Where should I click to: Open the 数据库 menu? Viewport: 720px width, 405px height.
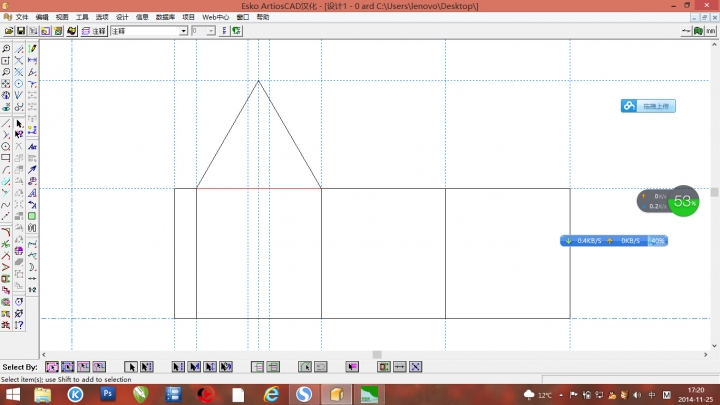166,17
